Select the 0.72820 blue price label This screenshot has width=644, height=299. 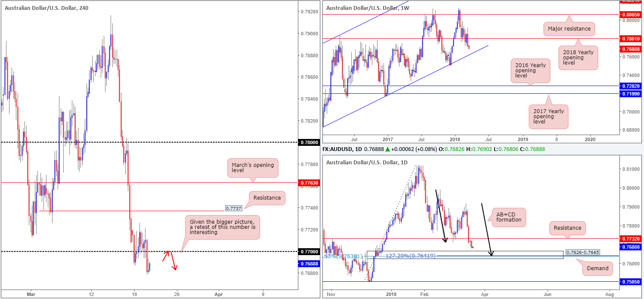click(631, 86)
